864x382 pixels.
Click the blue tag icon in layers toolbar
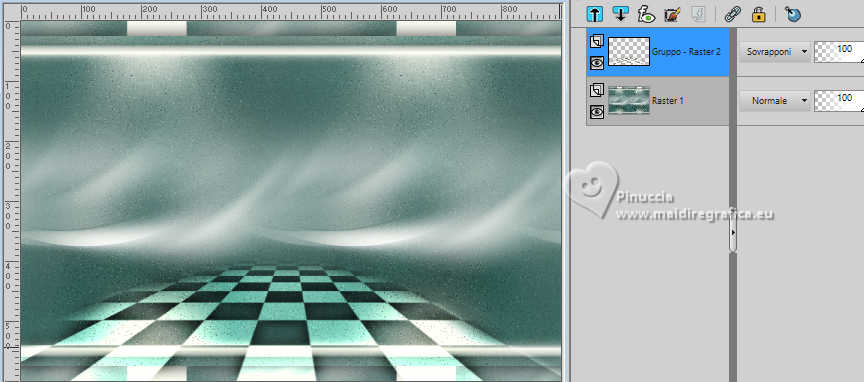point(792,14)
